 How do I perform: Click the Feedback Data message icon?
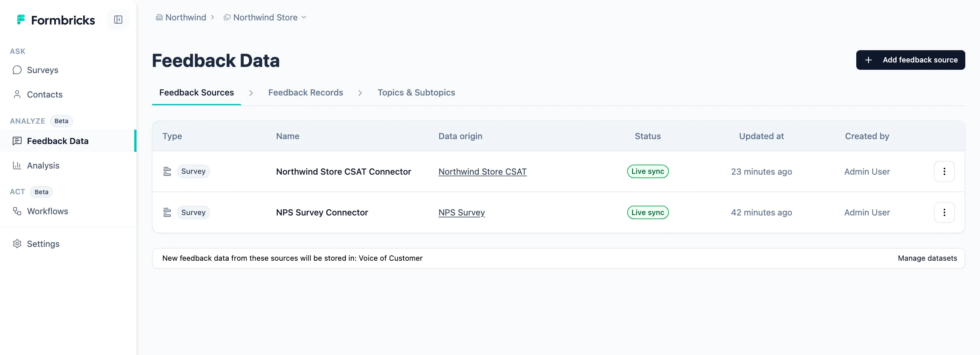coord(17,141)
